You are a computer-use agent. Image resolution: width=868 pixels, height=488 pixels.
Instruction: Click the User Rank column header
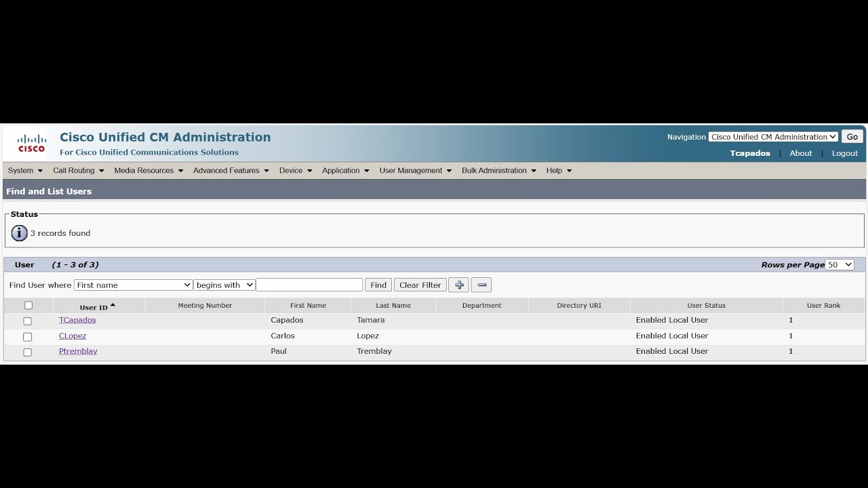824,306
